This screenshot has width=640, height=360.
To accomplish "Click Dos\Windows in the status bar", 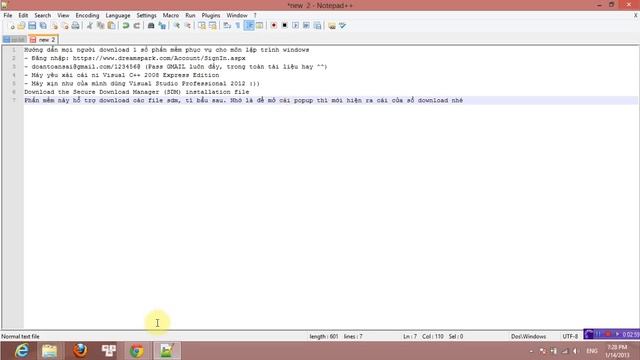I will [x=529, y=336].
